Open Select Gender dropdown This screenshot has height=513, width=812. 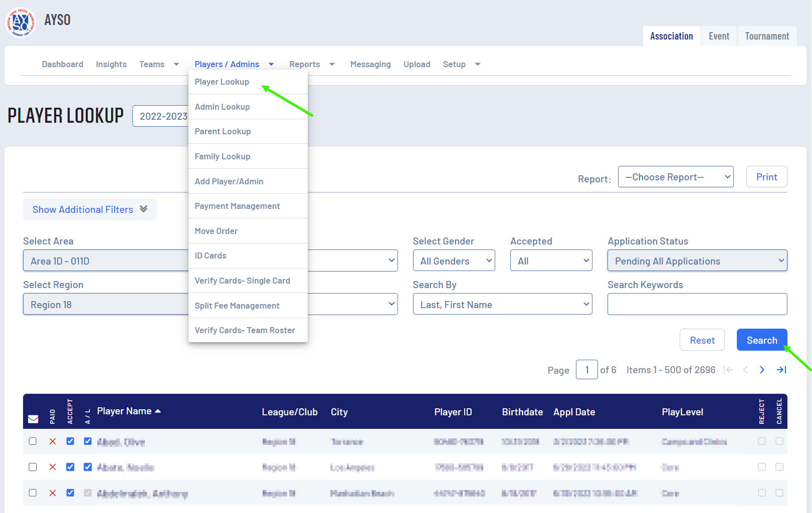pyautogui.click(x=454, y=261)
